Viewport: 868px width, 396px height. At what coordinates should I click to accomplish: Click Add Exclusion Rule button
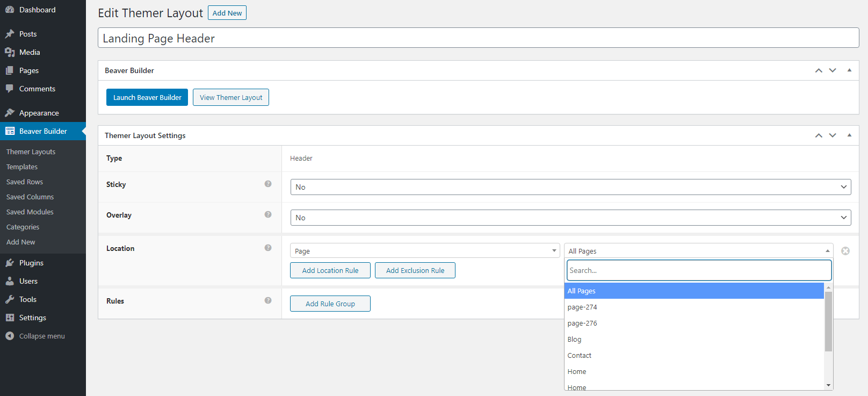[415, 270]
